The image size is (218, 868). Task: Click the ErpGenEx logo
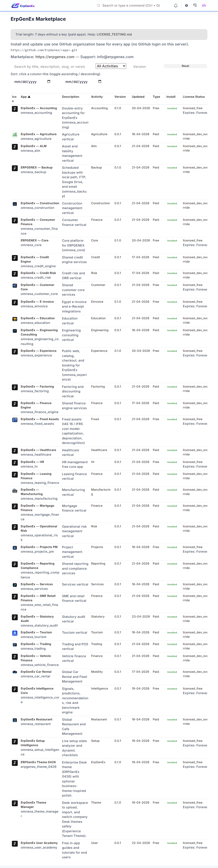(23, 6)
